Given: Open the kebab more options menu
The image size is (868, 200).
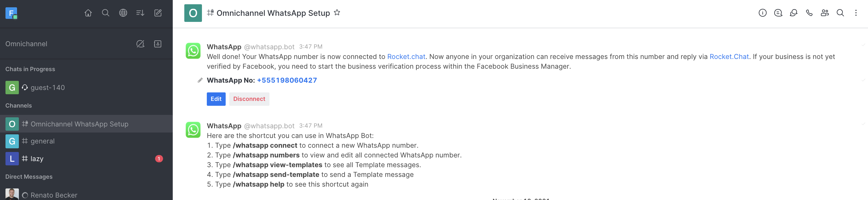Looking at the screenshot, I should tap(856, 13).
